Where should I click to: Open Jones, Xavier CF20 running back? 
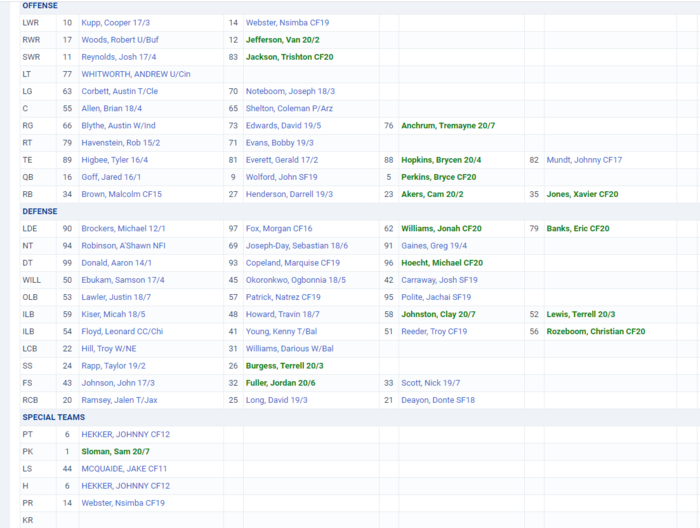[582, 194]
